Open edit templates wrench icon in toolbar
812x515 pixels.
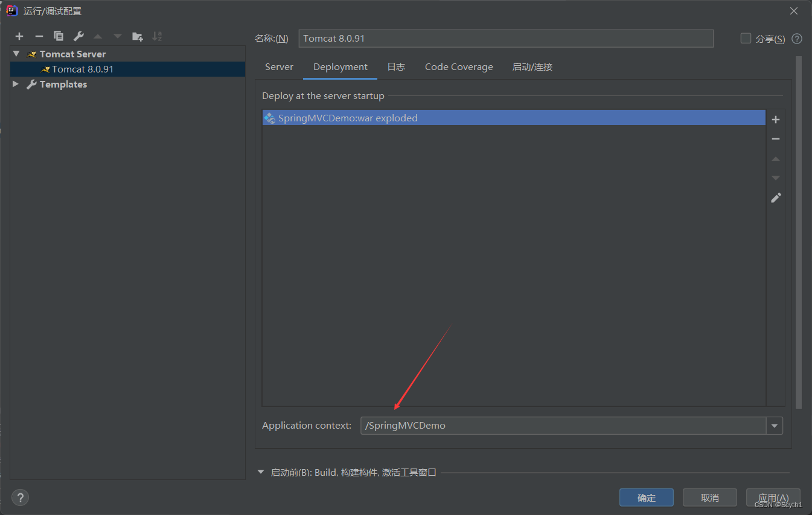78,36
